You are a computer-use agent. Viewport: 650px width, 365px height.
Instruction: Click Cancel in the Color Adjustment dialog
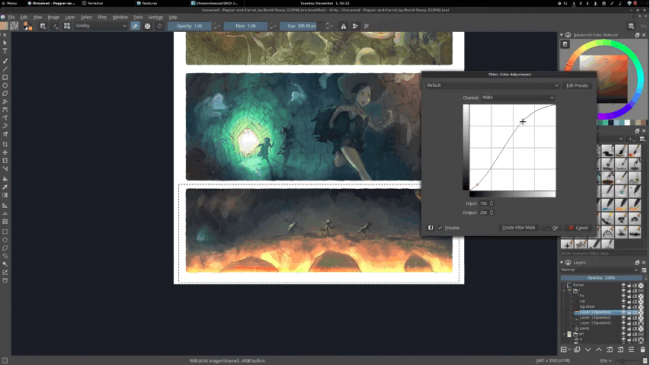coord(579,228)
